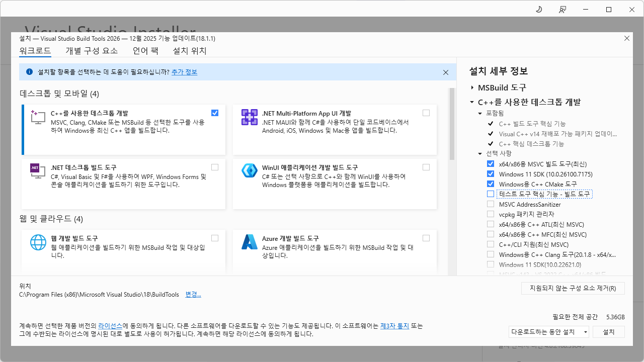Click the blue info icon in help banner

tap(29, 72)
